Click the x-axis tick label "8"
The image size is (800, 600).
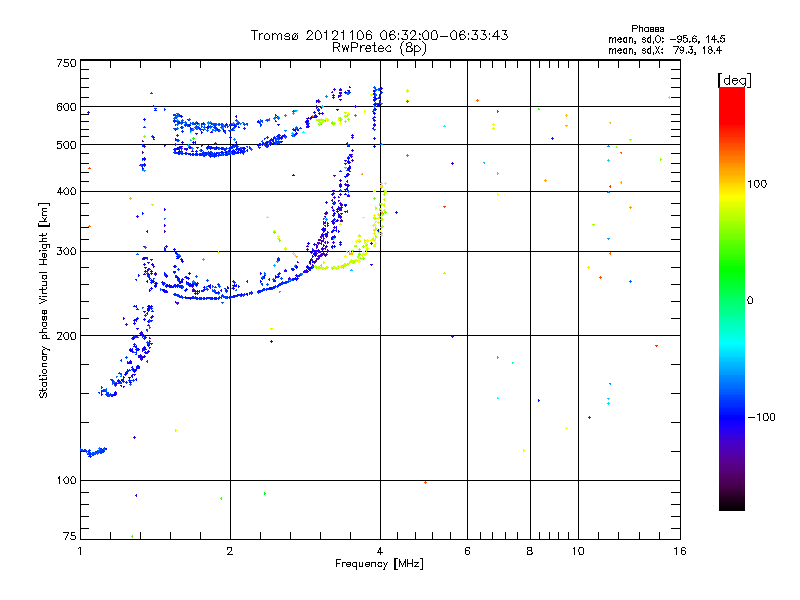(530, 551)
